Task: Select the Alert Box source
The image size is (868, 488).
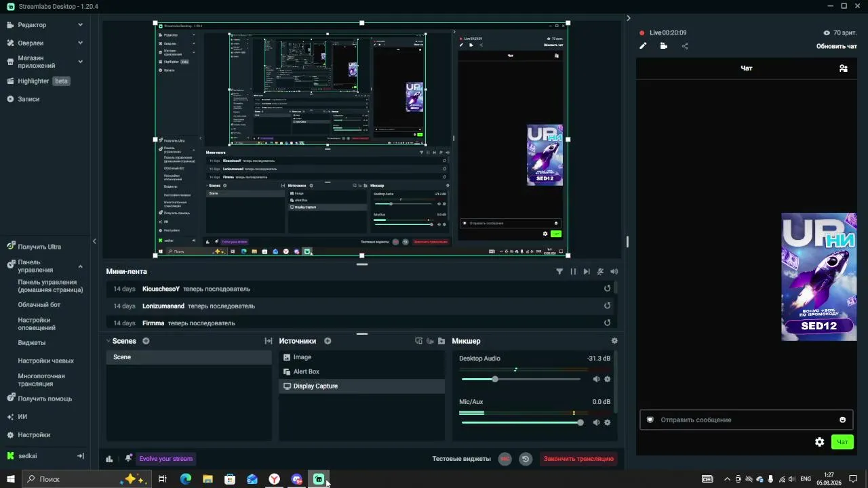Action: tap(361, 371)
